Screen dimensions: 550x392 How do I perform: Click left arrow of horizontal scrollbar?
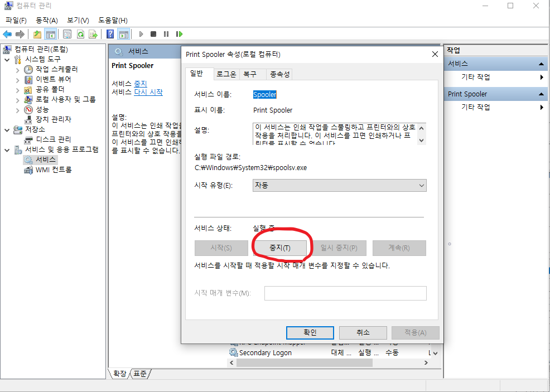click(x=231, y=362)
